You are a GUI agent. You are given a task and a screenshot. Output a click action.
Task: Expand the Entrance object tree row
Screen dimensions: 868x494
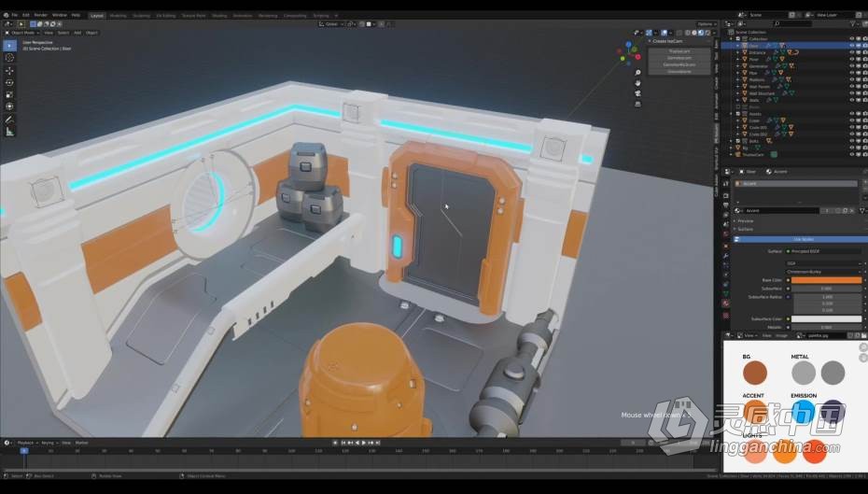click(738, 52)
